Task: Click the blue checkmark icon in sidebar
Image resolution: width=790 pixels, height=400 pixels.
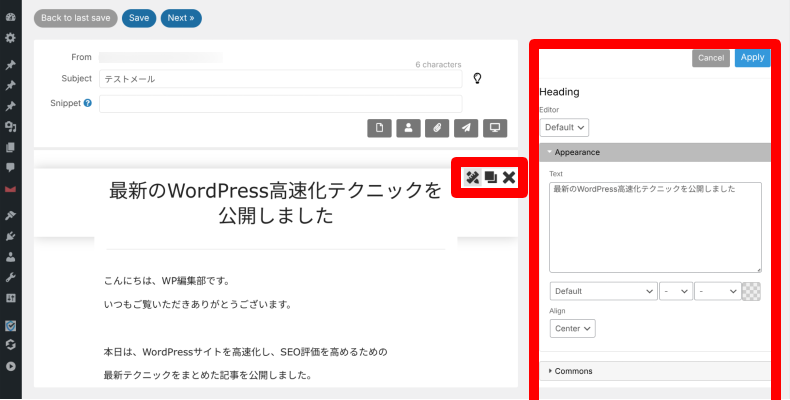Action: click(11, 326)
